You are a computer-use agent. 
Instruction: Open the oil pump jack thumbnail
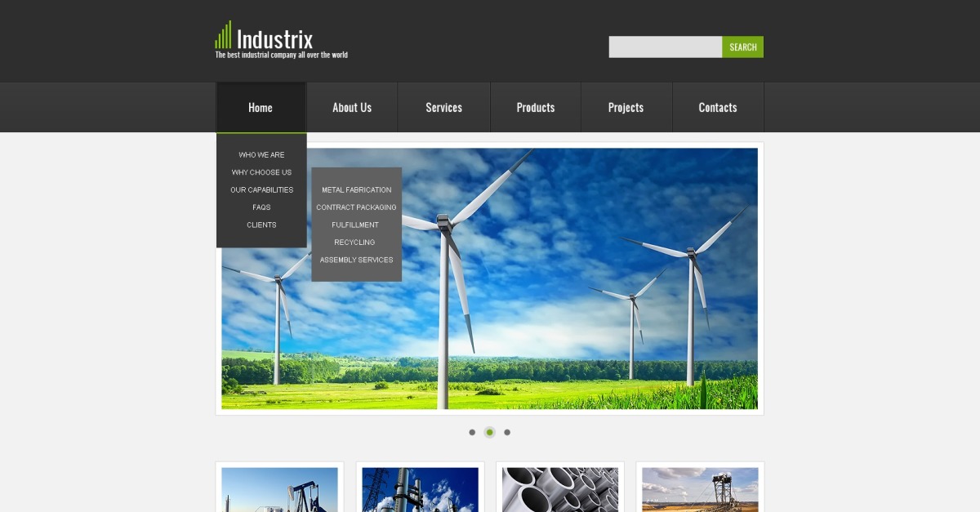tap(279, 489)
